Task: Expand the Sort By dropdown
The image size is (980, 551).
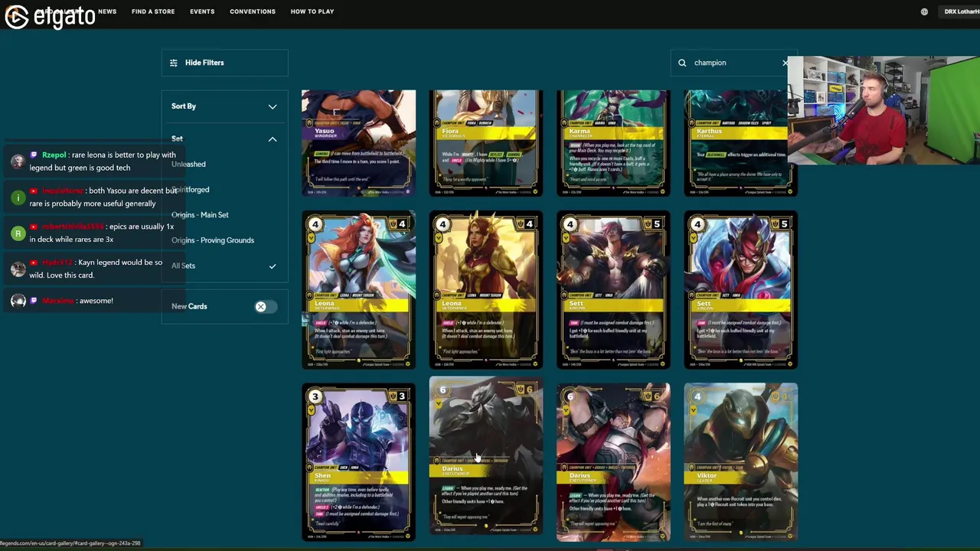Action: (224, 106)
